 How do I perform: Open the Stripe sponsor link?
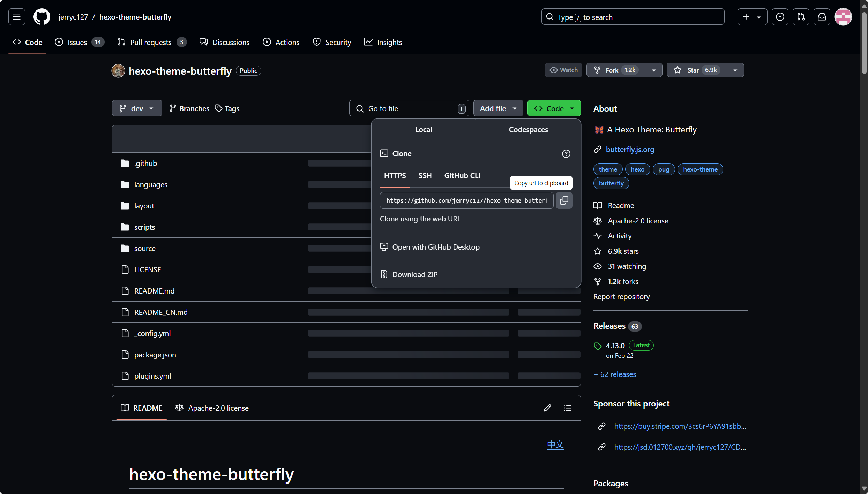pyautogui.click(x=680, y=426)
